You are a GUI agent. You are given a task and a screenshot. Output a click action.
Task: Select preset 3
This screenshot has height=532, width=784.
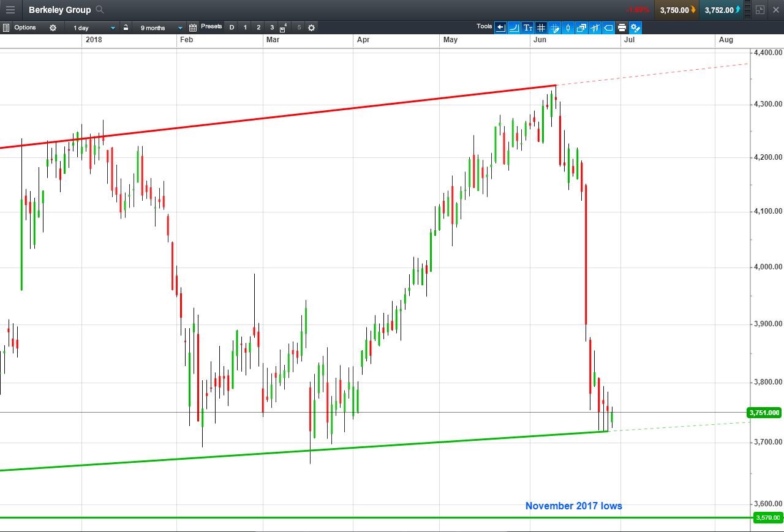(272, 28)
